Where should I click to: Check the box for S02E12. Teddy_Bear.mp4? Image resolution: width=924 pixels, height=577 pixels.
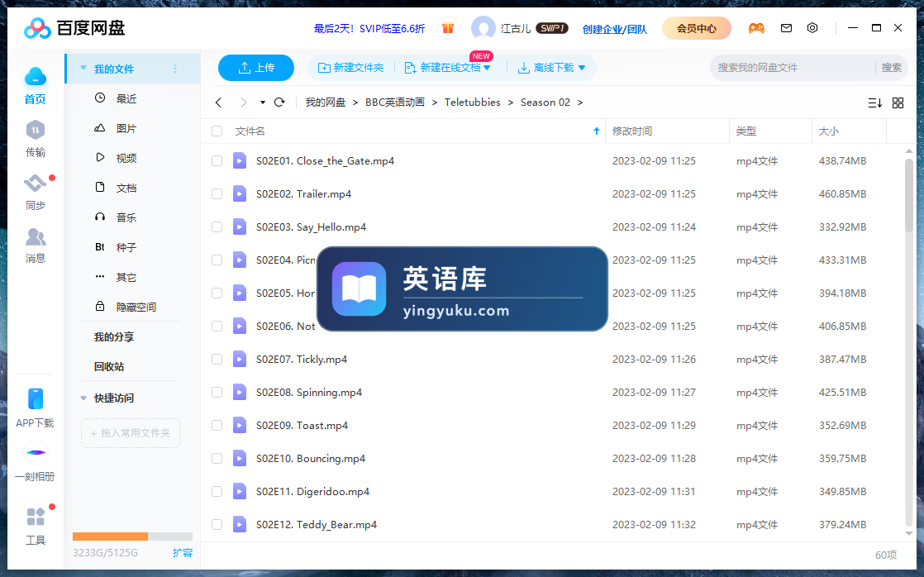[x=217, y=524]
